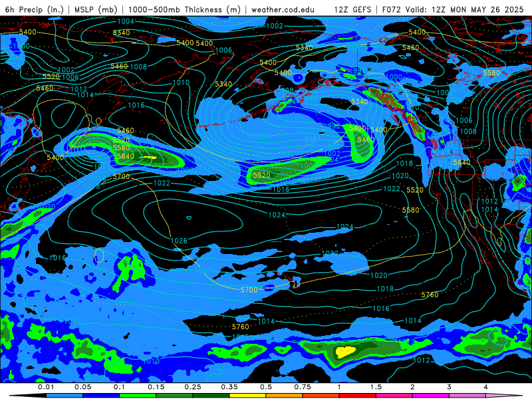Click the legend value label 4
This screenshot has width=532, height=399.
coord(486,387)
